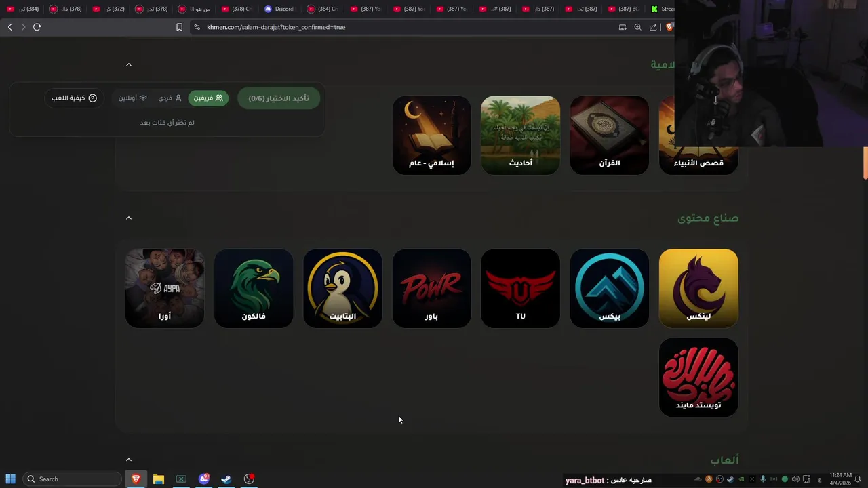This screenshot has width=868, height=488.
Task: Open File Explorer from taskbar
Action: (159, 479)
